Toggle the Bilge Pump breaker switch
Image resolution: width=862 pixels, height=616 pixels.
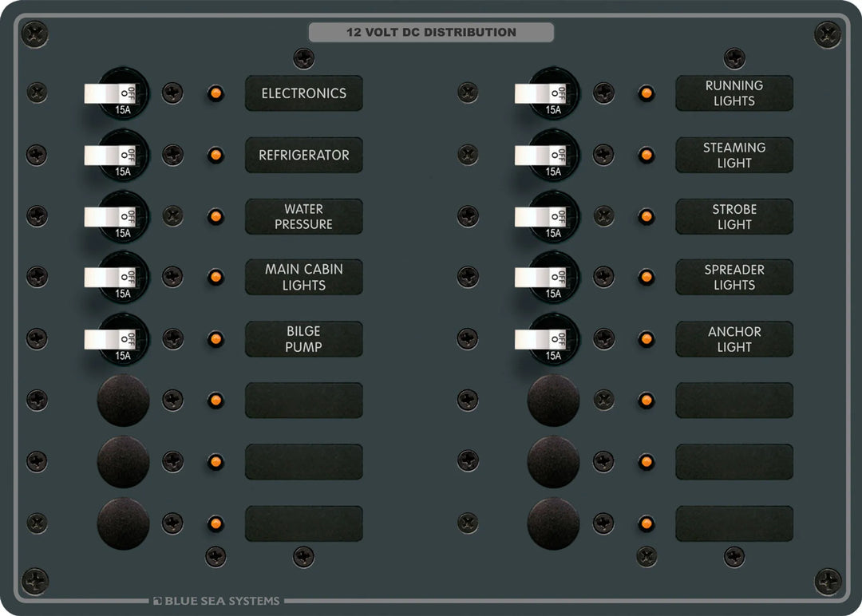(x=110, y=339)
